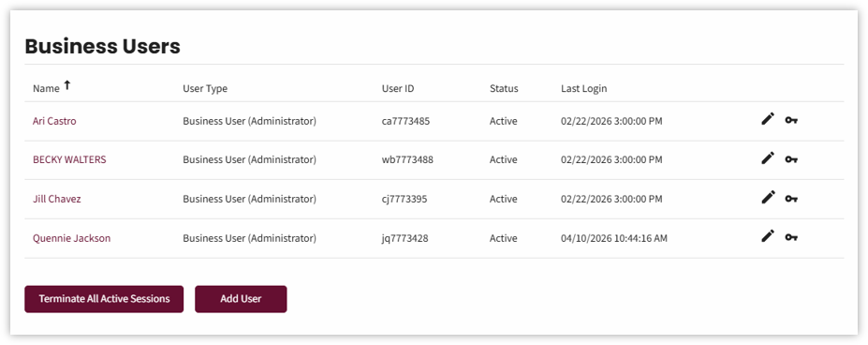The image size is (868, 345).
Task: Edit Quennie Jackson via pencil icon
Action: click(767, 236)
